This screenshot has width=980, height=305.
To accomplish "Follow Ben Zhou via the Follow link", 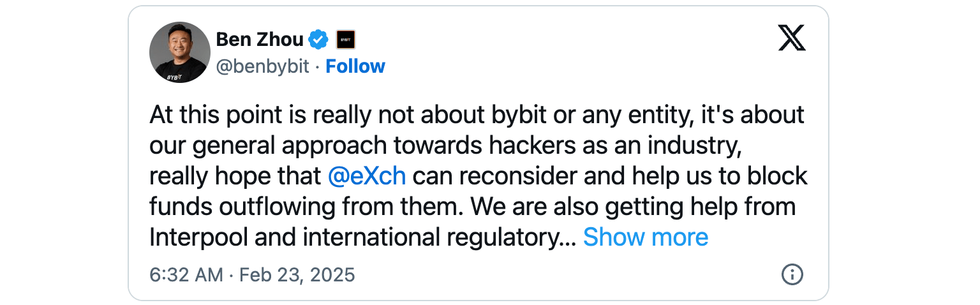I will tap(355, 66).
